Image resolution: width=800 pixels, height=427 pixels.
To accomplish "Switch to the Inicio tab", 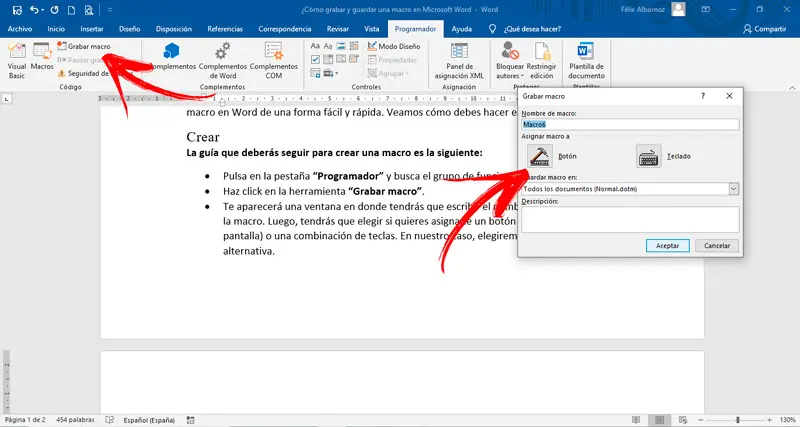I will tap(56, 29).
